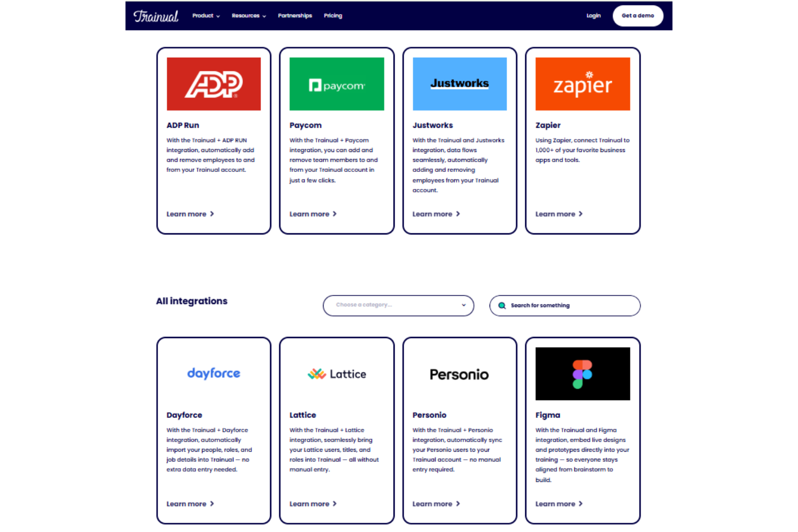Image resolution: width=798 pixels, height=532 pixels.
Task: Click the Trainual logo in navbar
Action: (x=155, y=16)
